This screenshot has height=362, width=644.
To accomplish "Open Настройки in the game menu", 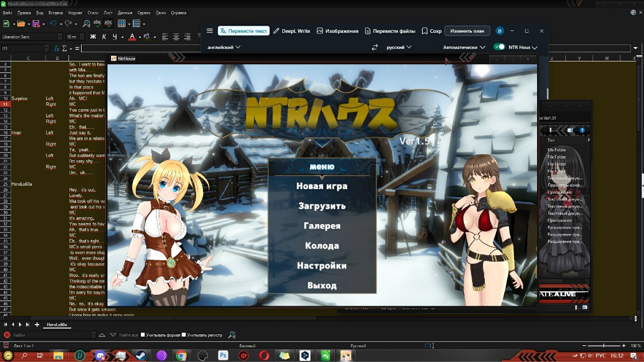I will [x=322, y=265].
